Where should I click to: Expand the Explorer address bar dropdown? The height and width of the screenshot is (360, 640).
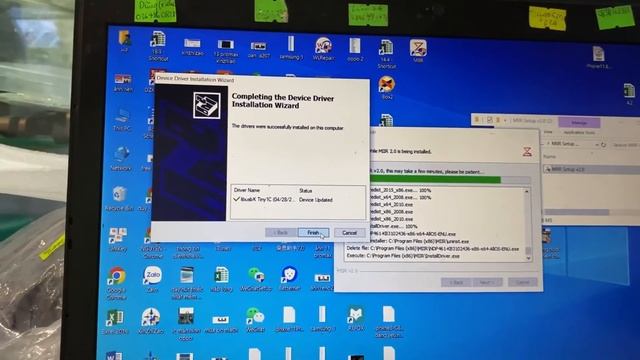coord(597,144)
